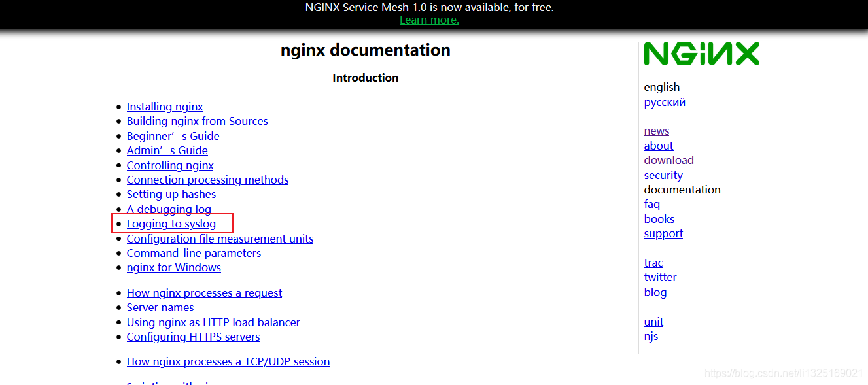Click the nginx documentation heading
This screenshot has height=385, width=868.
click(x=366, y=50)
